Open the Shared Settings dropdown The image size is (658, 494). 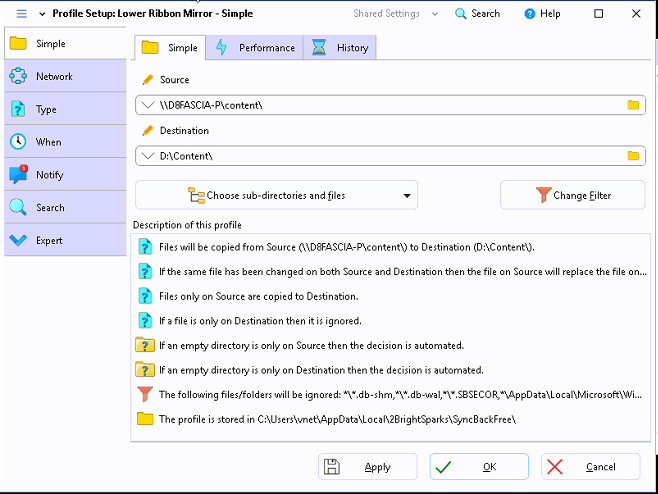tap(395, 14)
